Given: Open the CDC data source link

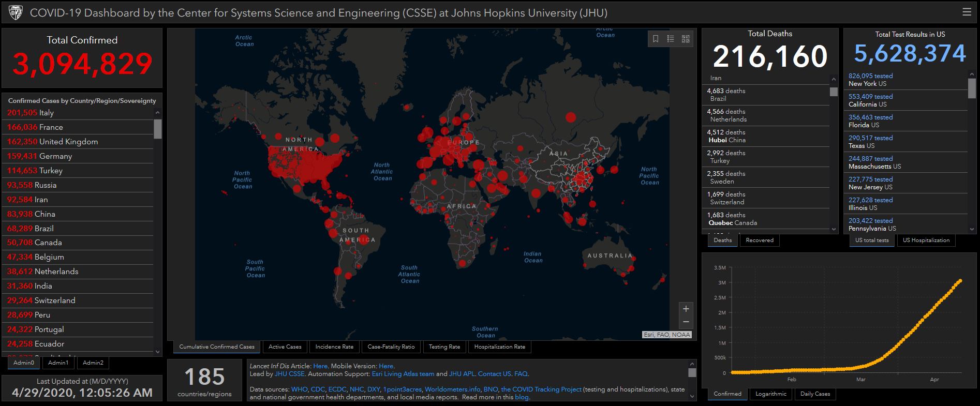Looking at the screenshot, I should click(x=318, y=389).
